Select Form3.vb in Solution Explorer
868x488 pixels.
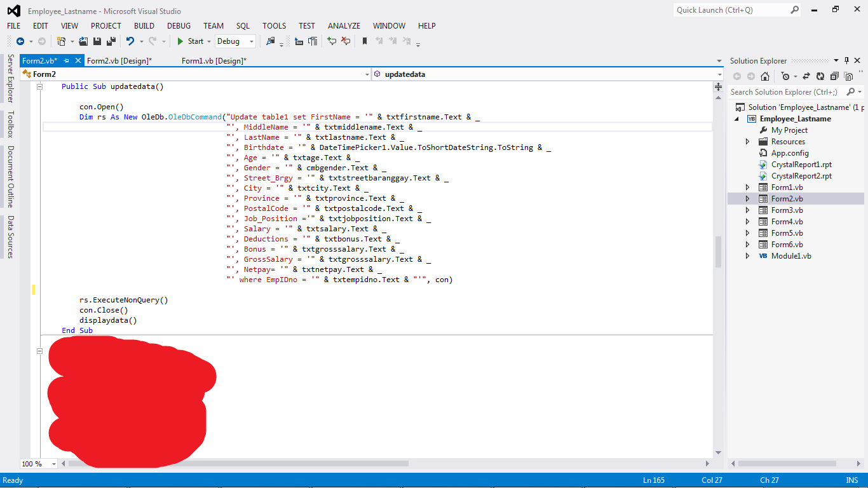click(x=787, y=210)
